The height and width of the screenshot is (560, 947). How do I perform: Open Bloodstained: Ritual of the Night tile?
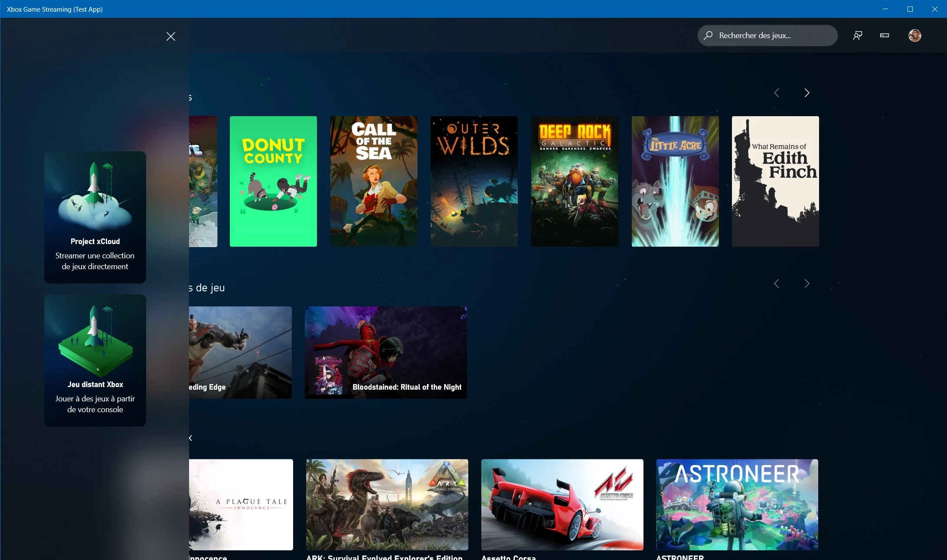tap(386, 352)
